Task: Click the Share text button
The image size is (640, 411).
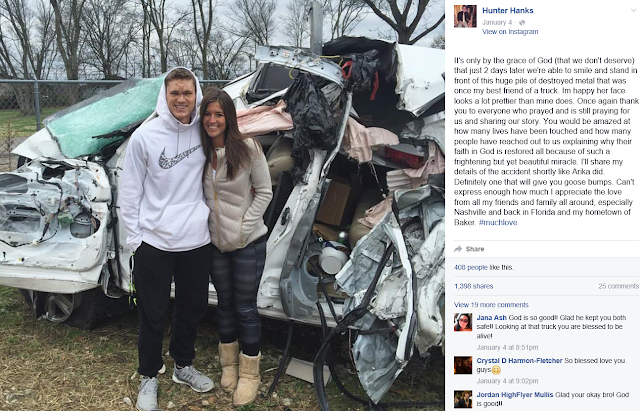Action: pyautogui.click(x=475, y=249)
